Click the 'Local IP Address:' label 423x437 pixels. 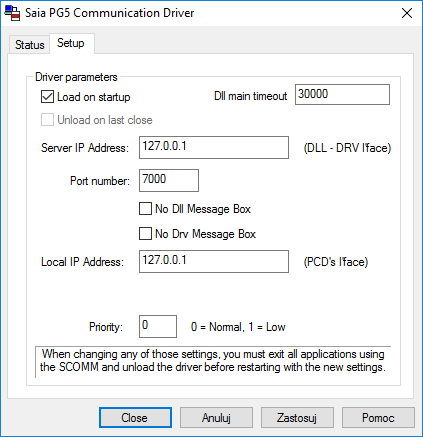pos(82,262)
